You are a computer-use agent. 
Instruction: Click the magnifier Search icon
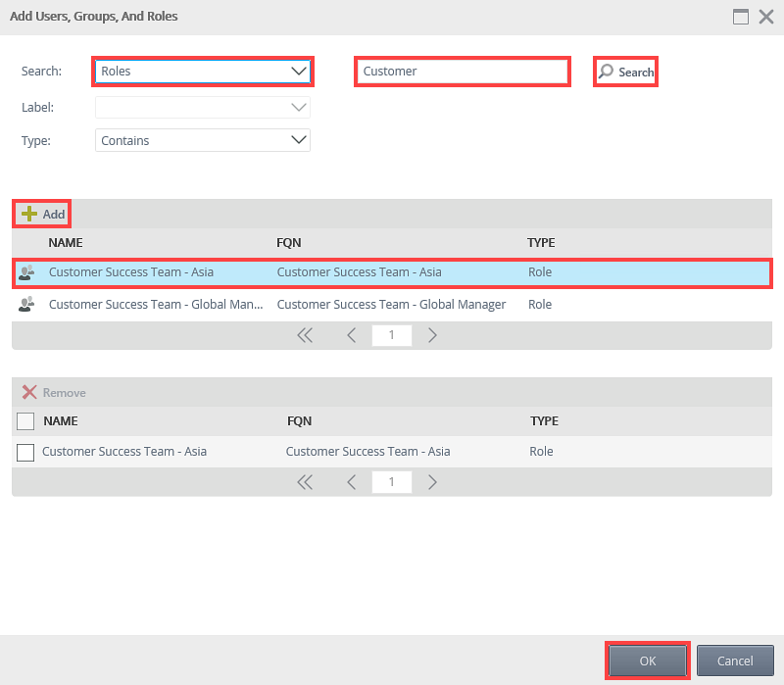(x=607, y=73)
